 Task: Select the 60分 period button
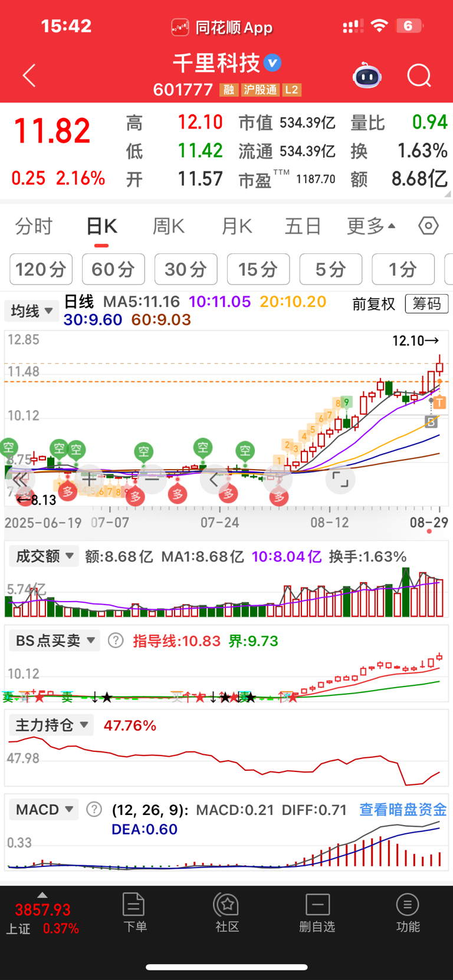point(113,269)
